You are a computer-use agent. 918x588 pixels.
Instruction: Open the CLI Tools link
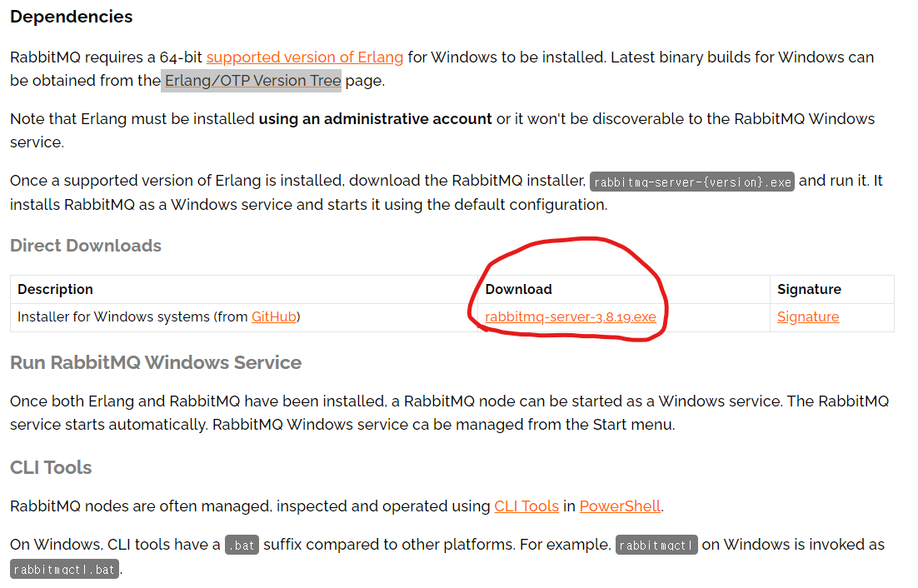click(526, 506)
